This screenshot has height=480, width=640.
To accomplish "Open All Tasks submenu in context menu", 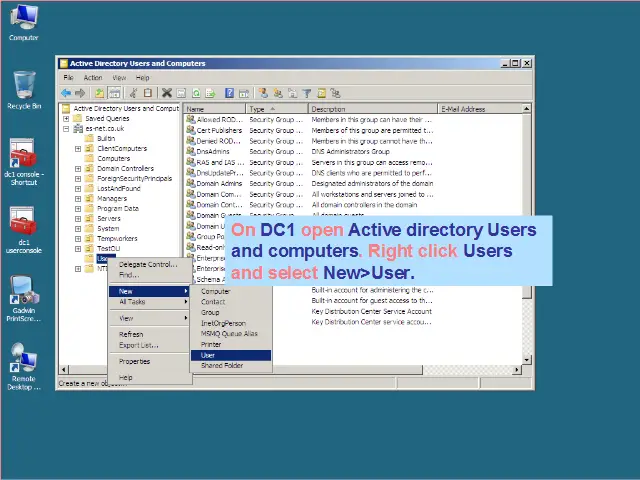I will 150,302.
